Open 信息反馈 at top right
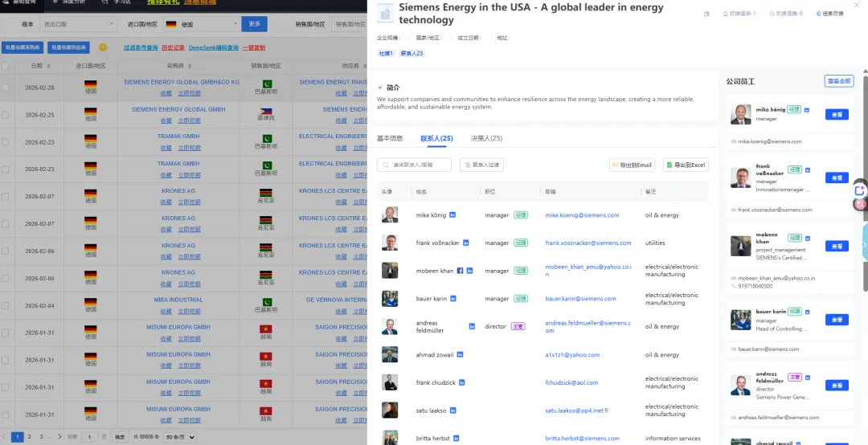868x445 pixels. point(829,14)
